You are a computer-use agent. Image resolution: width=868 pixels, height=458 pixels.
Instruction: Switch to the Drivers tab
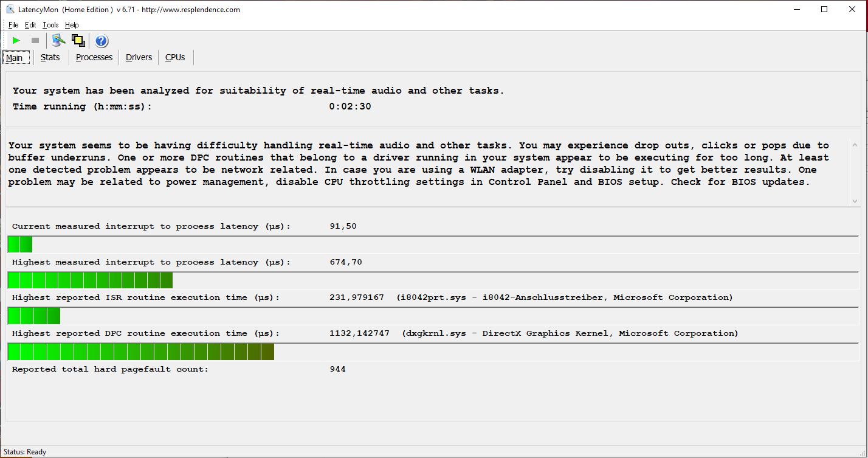[x=139, y=57]
